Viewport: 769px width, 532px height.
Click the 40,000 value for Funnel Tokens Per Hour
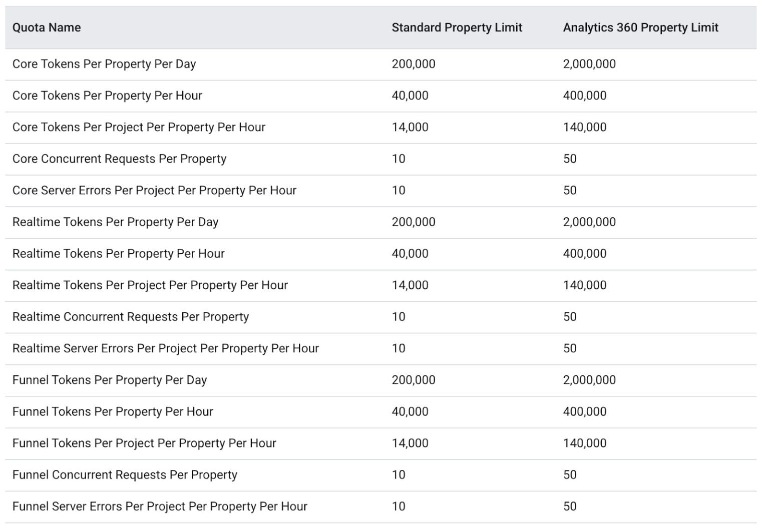point(410,411)
